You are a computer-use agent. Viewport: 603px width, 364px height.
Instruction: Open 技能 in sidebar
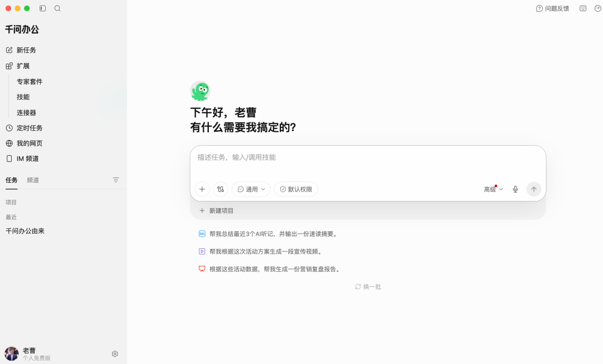coord(23,97)
